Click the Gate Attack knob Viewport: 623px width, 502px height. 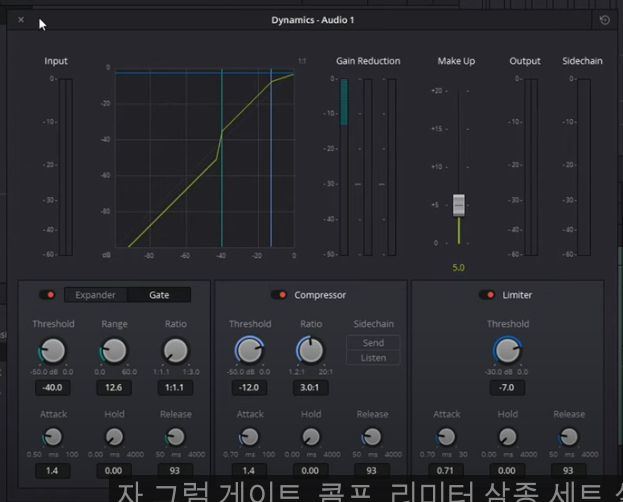pyautogui.click(x=53, y=437)
